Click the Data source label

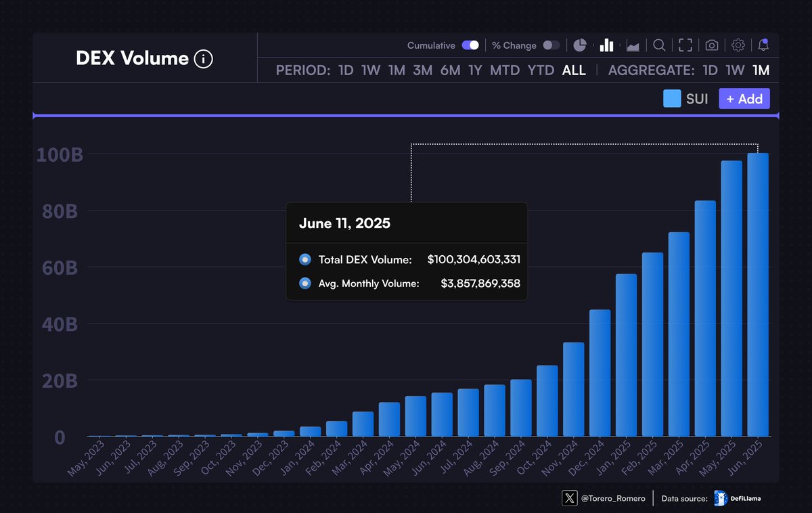tap(685, 499)
